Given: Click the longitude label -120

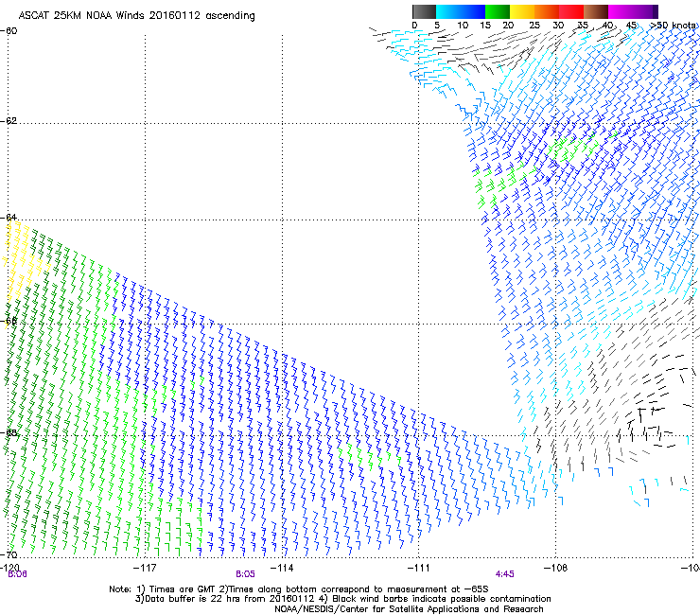Looking at the screenshot, I should [9, 568].
